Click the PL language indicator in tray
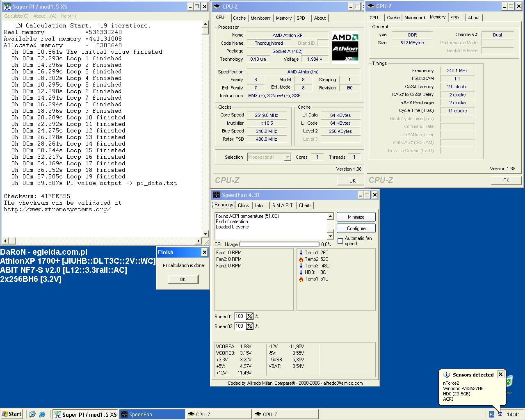 click(x=492, y=414)
